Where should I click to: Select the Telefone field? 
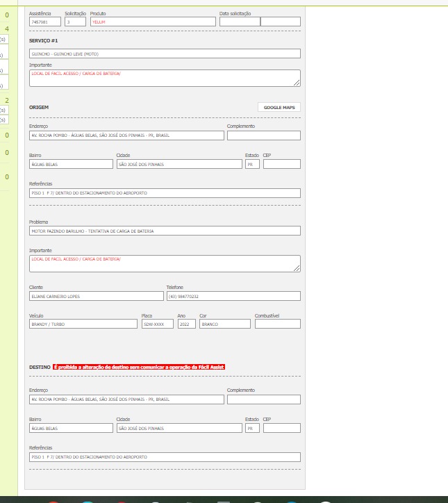(x=233, y=296)
